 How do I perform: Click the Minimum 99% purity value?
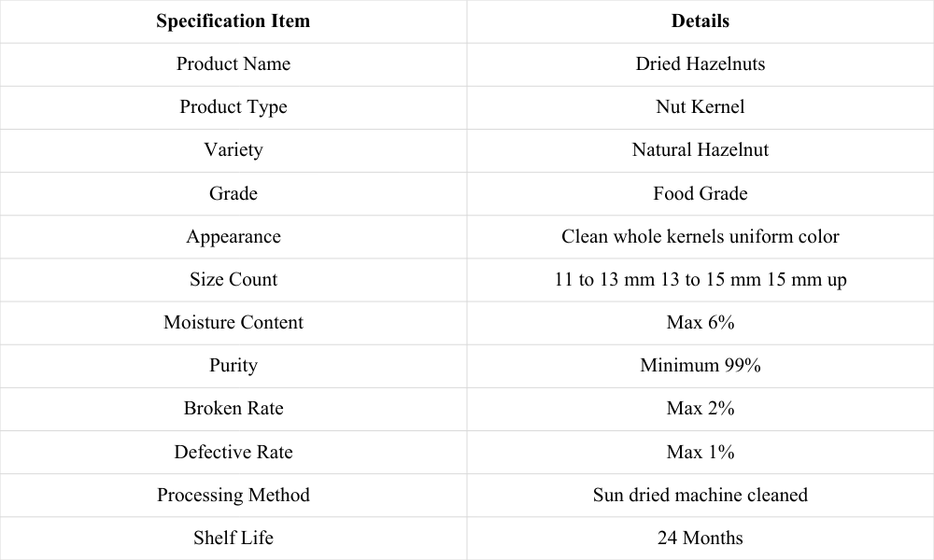pyautogui.click(x=700, y=365)
